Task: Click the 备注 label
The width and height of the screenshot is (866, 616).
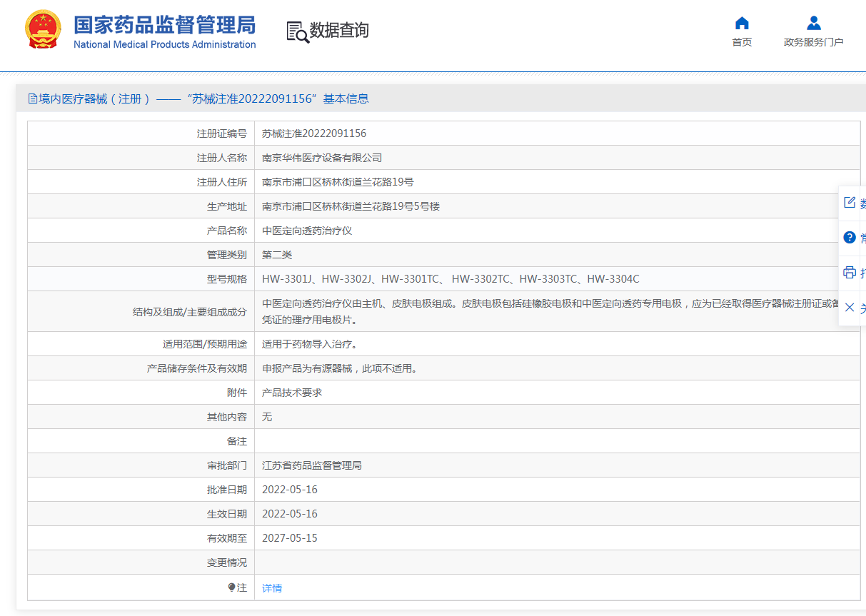Action: point(237,441)
